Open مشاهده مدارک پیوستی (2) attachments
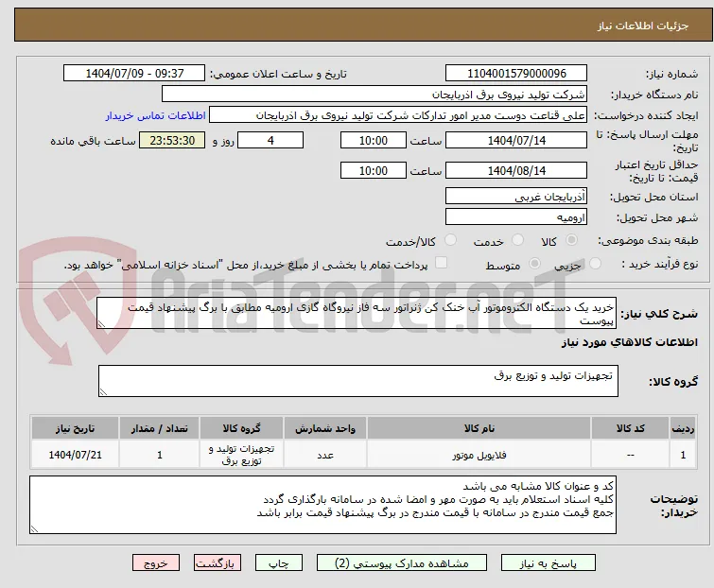 (402, 563)
